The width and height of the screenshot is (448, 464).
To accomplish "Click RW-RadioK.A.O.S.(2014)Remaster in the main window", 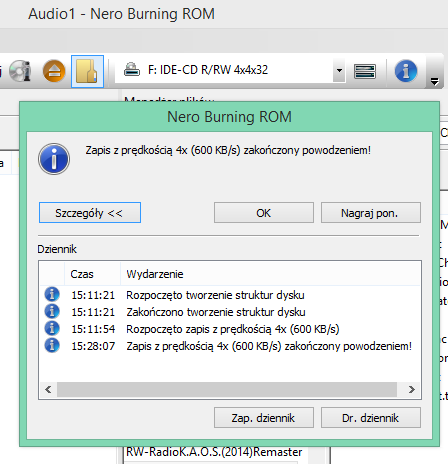I will [214, 452].
